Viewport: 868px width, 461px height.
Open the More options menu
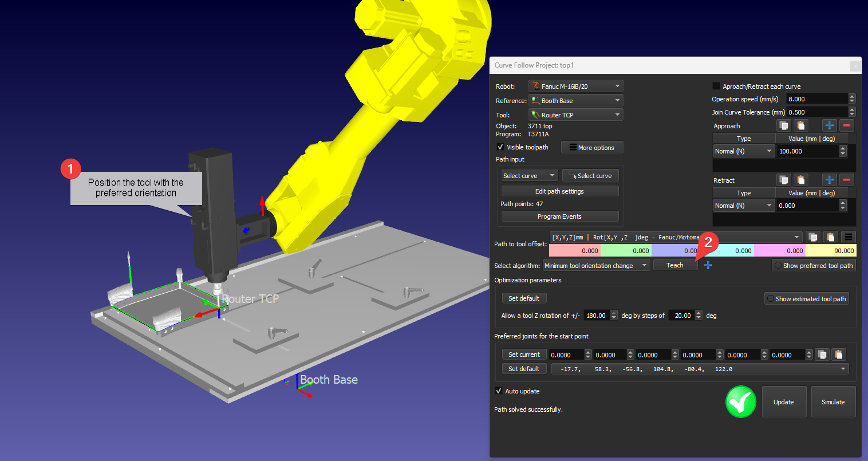coord(591,148)
